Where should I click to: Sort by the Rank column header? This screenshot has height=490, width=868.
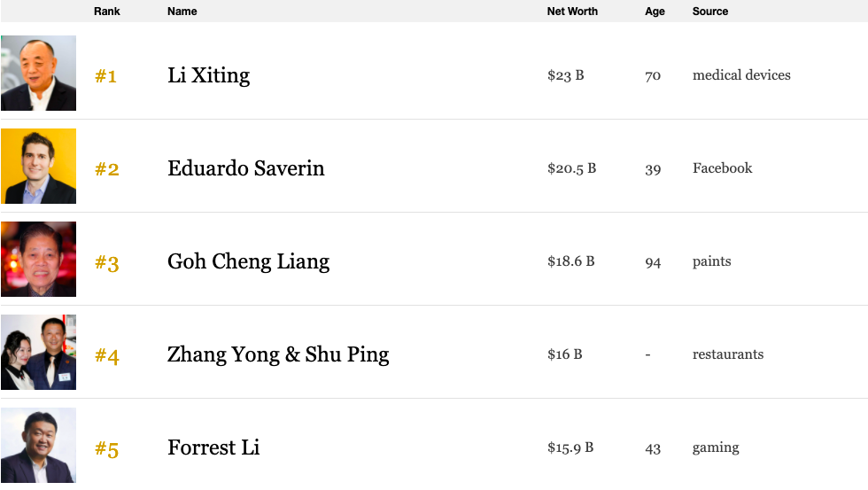[x=107, y=12]
